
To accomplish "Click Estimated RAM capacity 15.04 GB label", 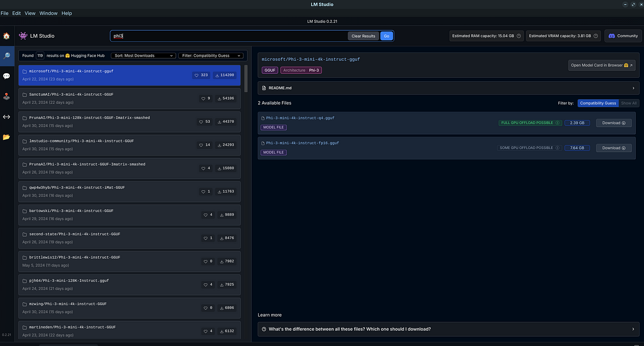I will pos(486,36).
